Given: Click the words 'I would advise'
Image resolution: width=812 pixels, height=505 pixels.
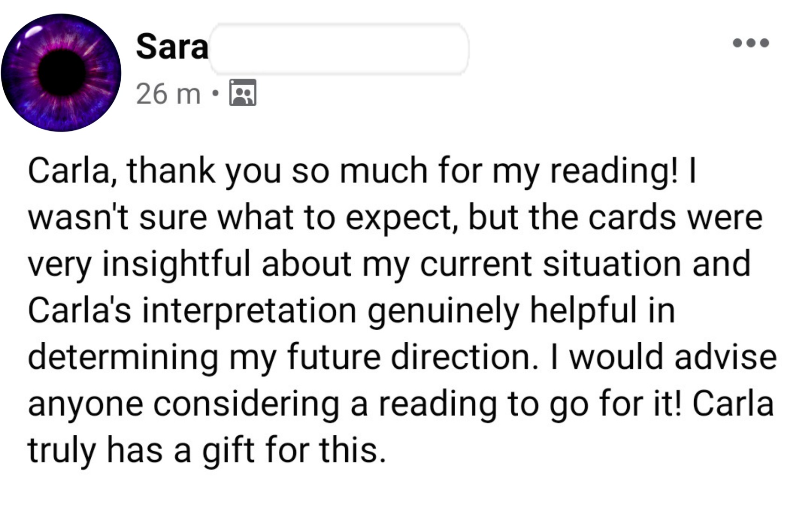Looking at the screenshot, I should (x=663, y=357).
